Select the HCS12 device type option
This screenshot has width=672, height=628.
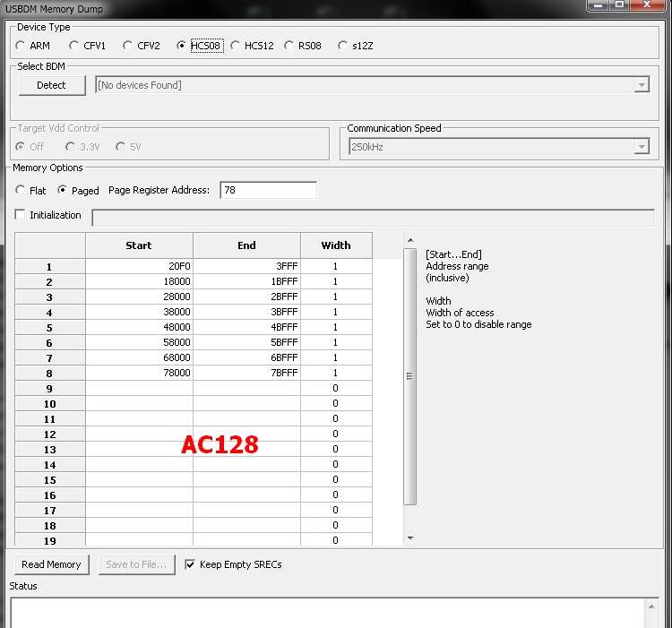pos(236,46)
